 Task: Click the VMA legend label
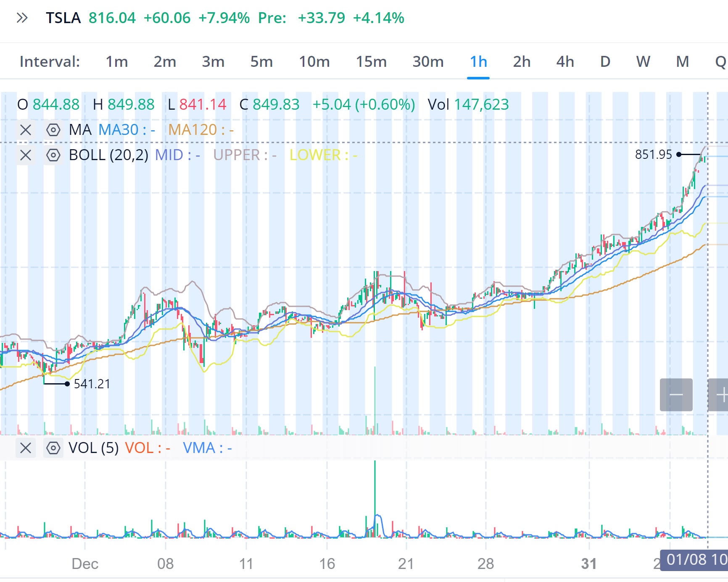pos(207,448)
